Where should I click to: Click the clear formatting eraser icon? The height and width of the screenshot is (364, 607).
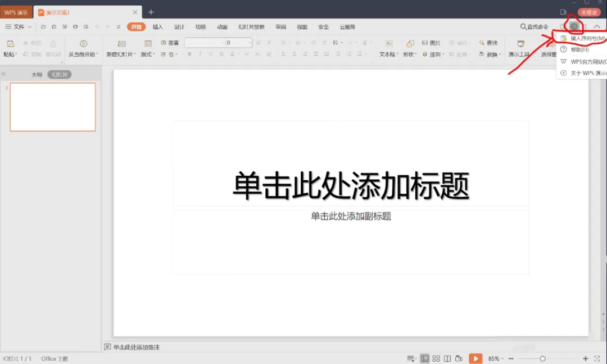click(269, 54)
